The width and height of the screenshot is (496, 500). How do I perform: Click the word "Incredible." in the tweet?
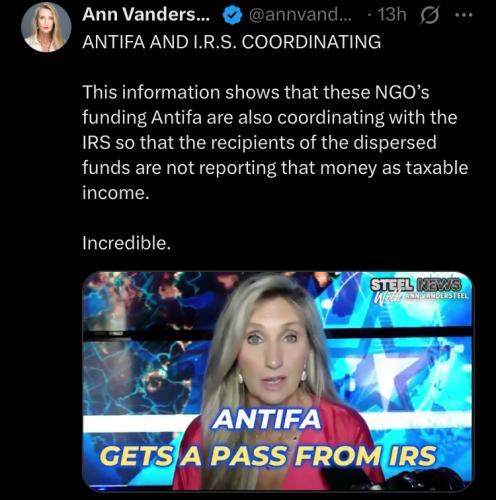click(127, 243)
